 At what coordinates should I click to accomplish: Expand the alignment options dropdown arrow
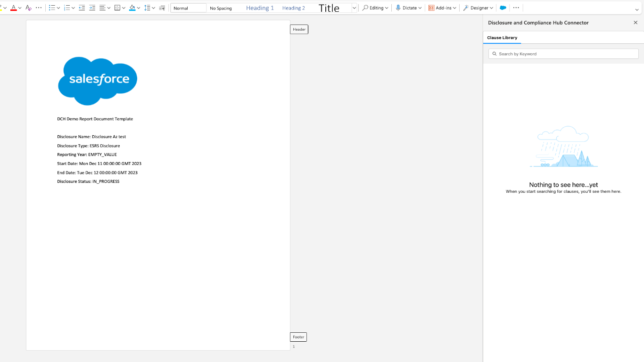[x=109, y=8]
